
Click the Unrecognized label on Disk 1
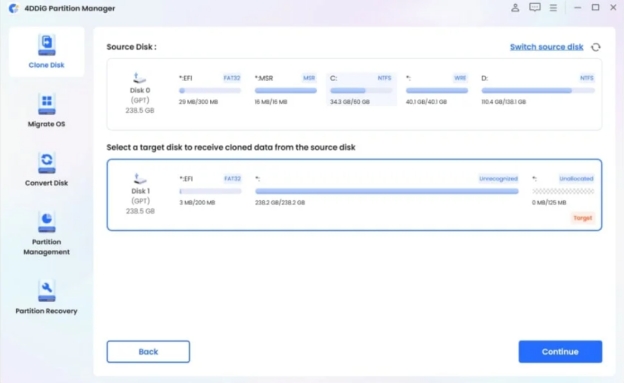click(498, 179)
